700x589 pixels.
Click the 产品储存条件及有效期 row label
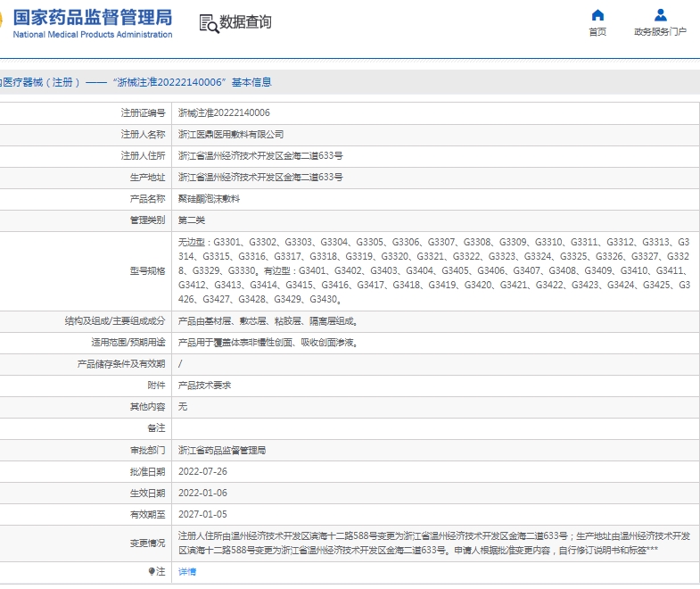click(x=121, y=364)
